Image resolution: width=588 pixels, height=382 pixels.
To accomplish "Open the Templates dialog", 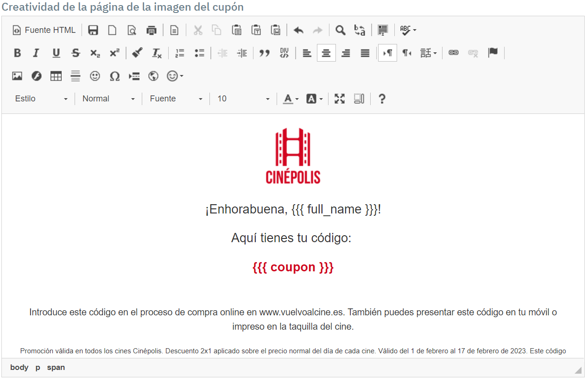I will click(174, 30).
